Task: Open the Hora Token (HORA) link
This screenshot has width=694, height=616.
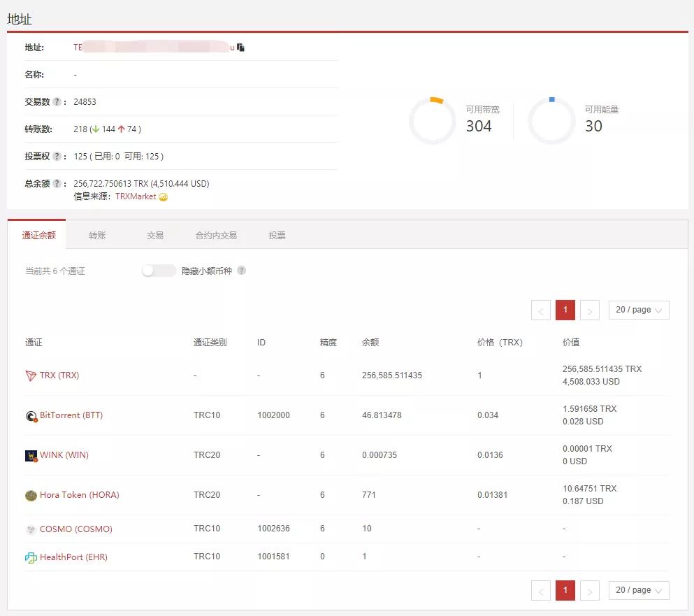Action: point(79,495)
